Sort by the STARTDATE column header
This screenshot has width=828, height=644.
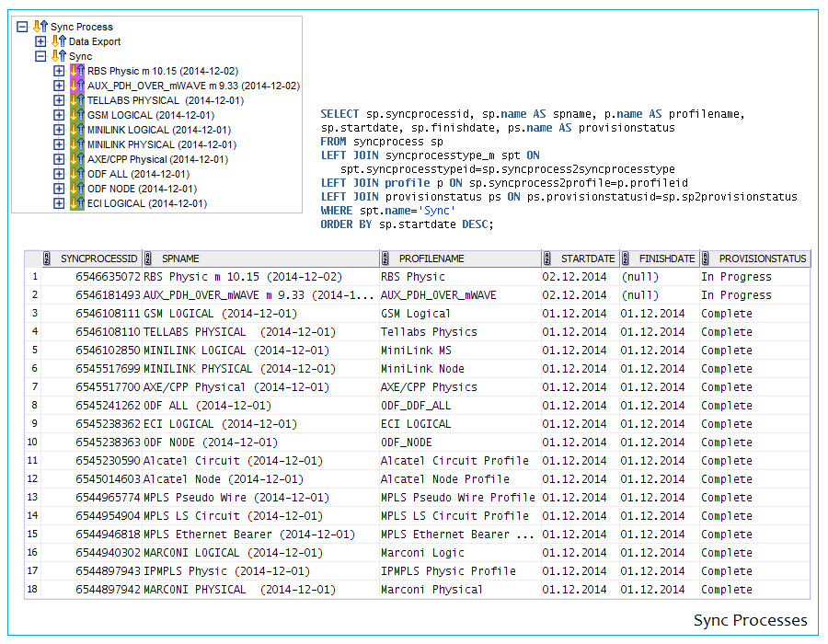[589, 259]
